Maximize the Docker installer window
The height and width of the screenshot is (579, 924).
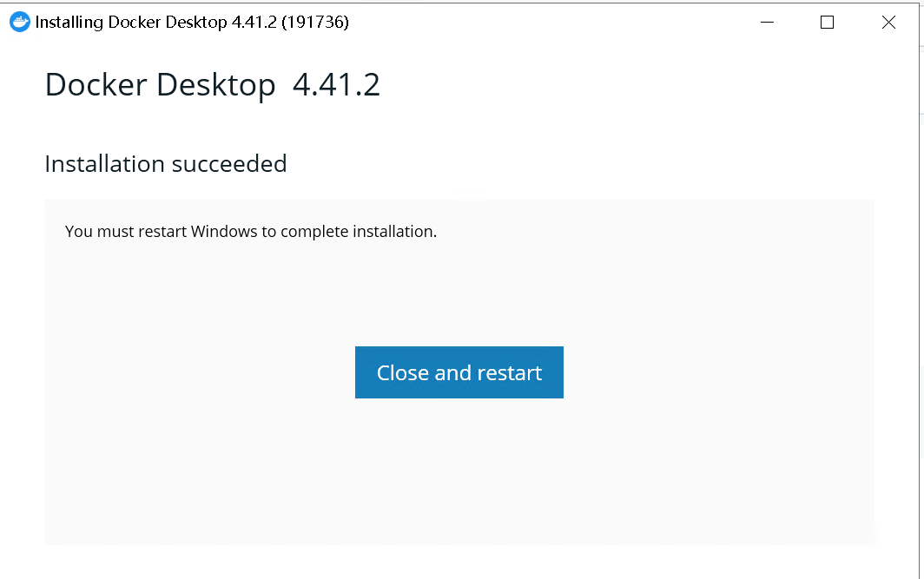tap(827, 23)
